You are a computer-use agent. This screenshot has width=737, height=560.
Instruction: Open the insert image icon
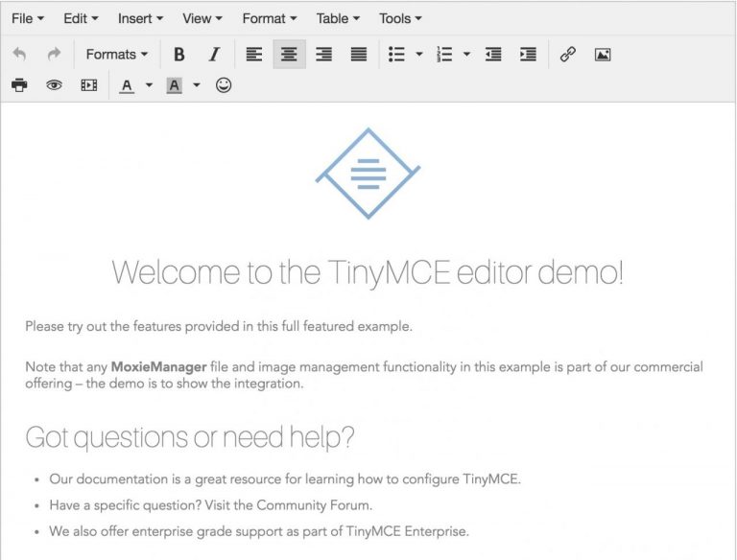point(603,55)
